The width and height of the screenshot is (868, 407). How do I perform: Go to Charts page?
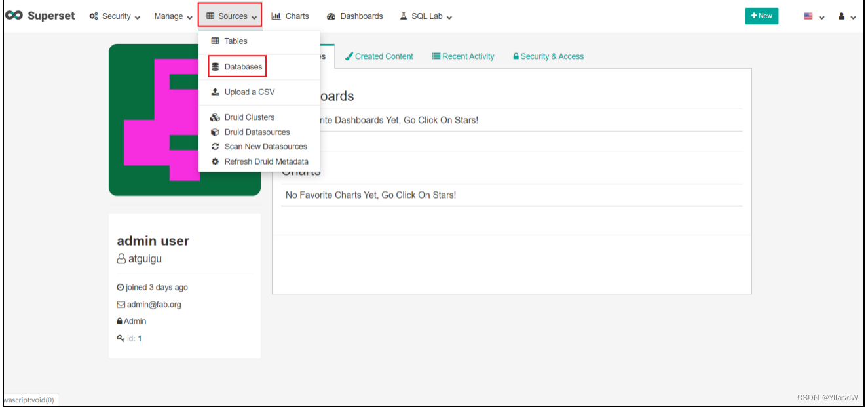(x=290, y=16)
